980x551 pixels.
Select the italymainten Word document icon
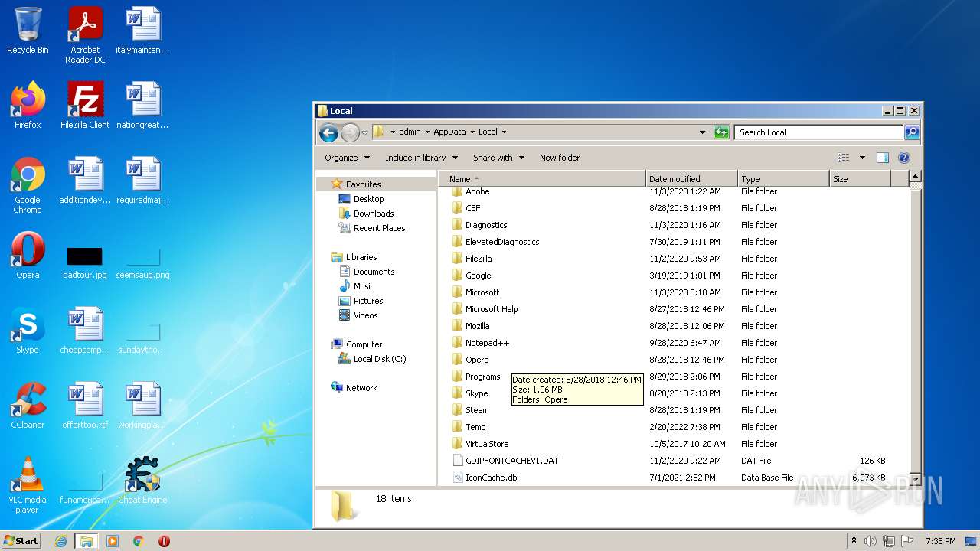pos(142,31)
